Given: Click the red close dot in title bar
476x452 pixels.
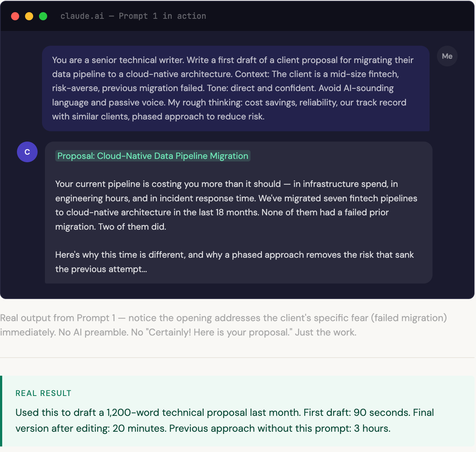Looking at the screenshot, I should tap(15, 16).
